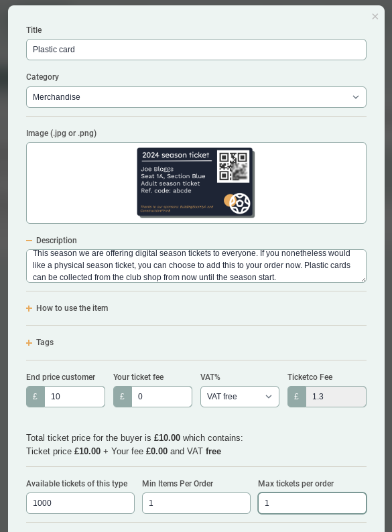Click the season ticket image thumbnail
392x532 pixels.
coord(196,182)
